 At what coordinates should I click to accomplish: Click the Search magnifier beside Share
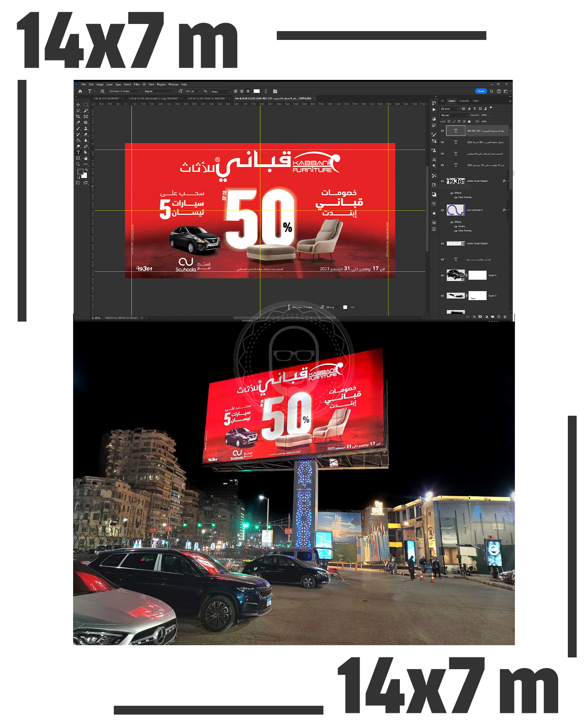tap(491, 91)
